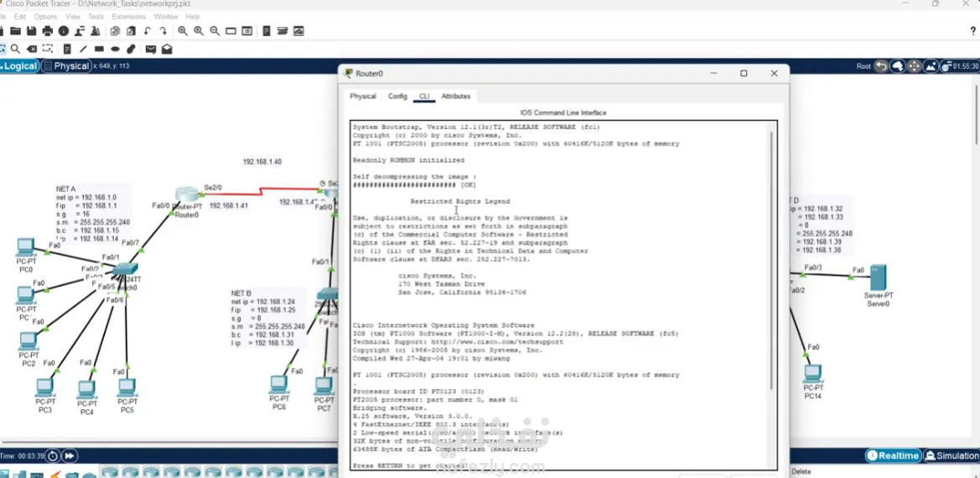
Task: Switch to Physical workspace view
Action: click(x=66, y=65)
